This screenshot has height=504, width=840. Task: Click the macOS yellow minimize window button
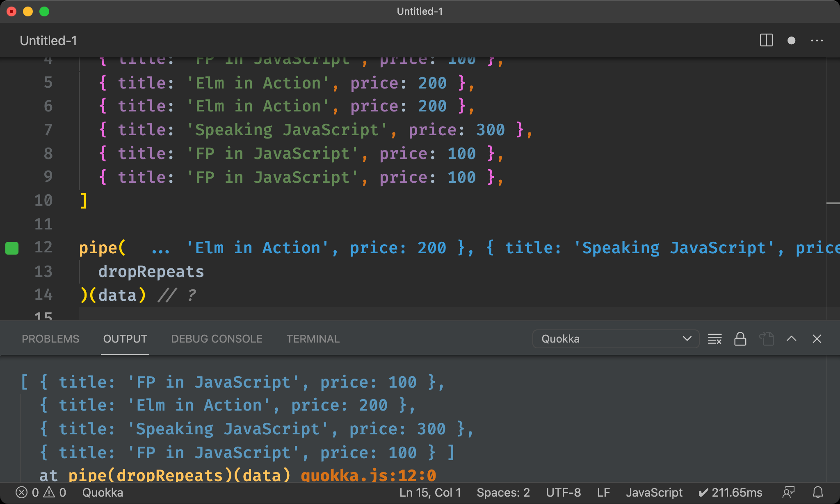point(28,11)
